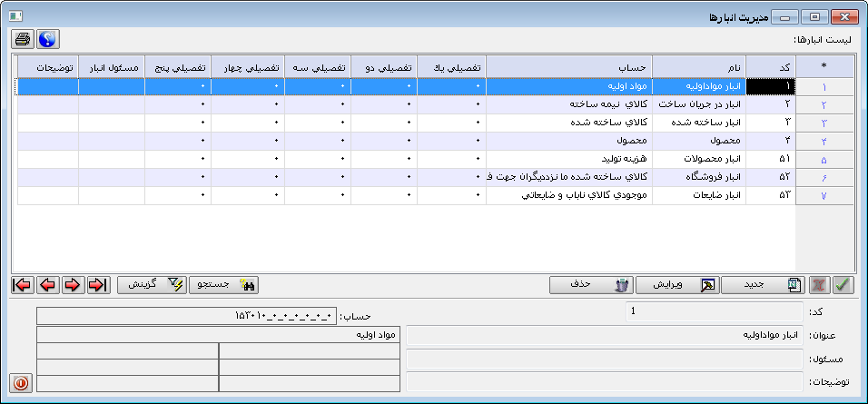Click the blue globe icon beside the printer
Viewport: 868px width, 404px height.
pos(47,39)
